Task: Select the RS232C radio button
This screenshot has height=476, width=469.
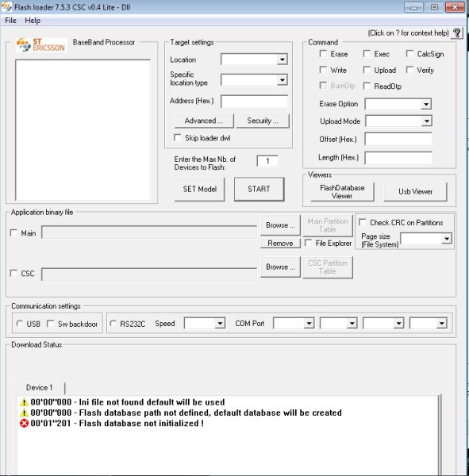Action: pyautogui.click(x=113, y=324)
